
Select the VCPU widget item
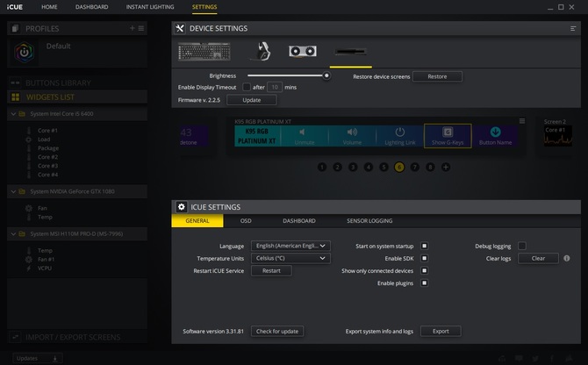click(x=44, y=268)
